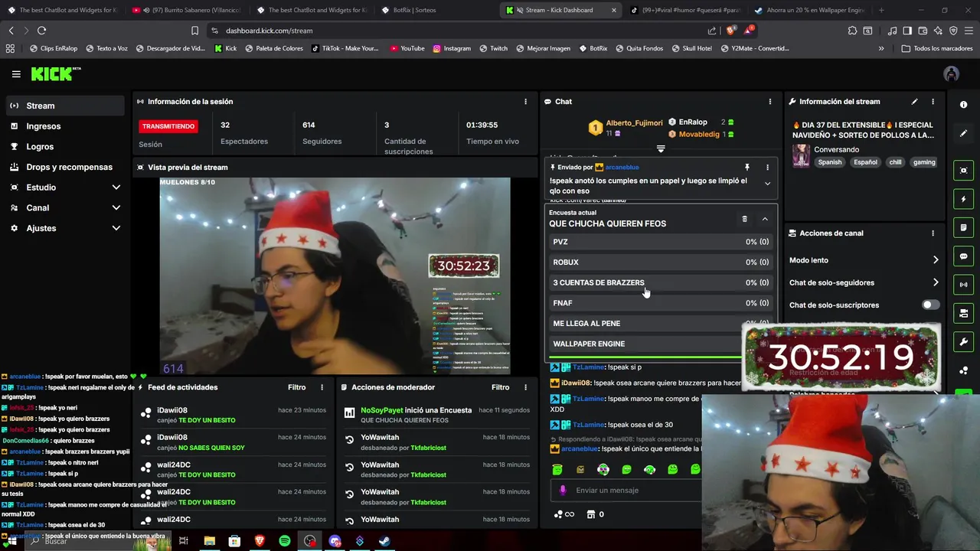The image size is (980, 551).
Task: Toggle Chat de solo-suscriptores switch
Action: [x=929, y=305]
